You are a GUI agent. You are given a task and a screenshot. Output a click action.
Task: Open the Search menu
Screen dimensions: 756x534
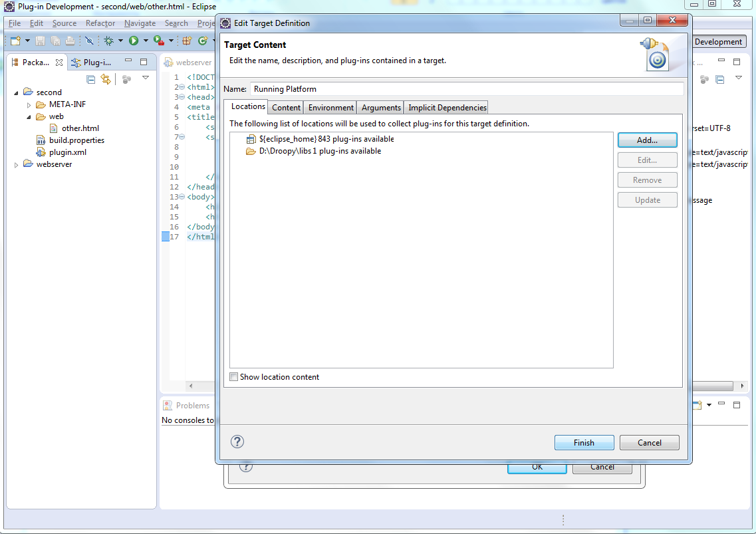coord(176,23)
